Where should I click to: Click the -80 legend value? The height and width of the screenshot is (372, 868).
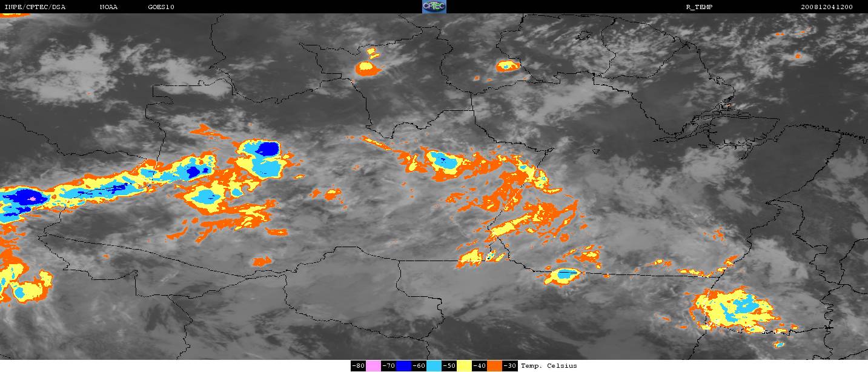pyautogui.click(x=359, y=366)
